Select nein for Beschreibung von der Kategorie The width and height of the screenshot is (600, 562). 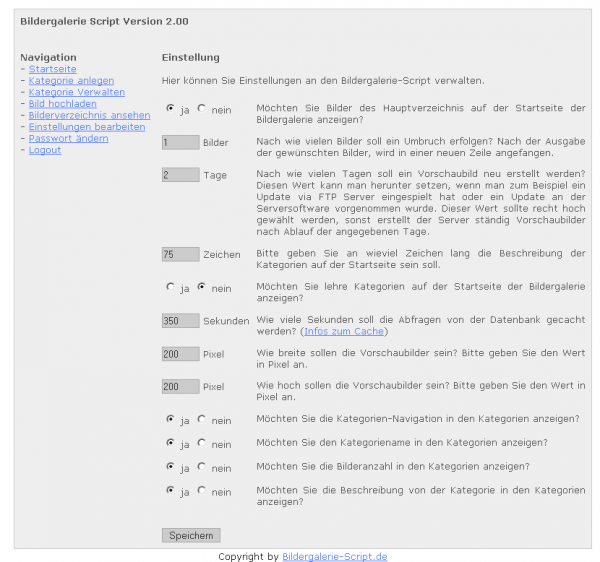pyautogui.click(x=202, y=490)
